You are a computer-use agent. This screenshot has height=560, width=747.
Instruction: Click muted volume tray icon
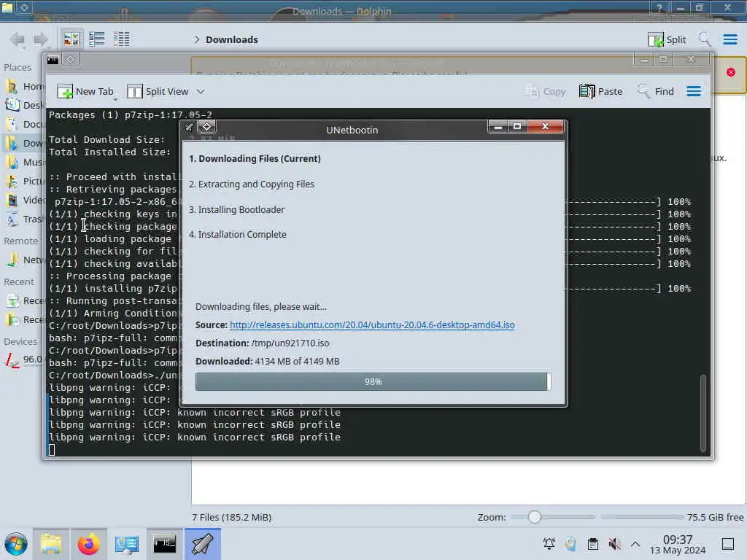pos(614,544)
